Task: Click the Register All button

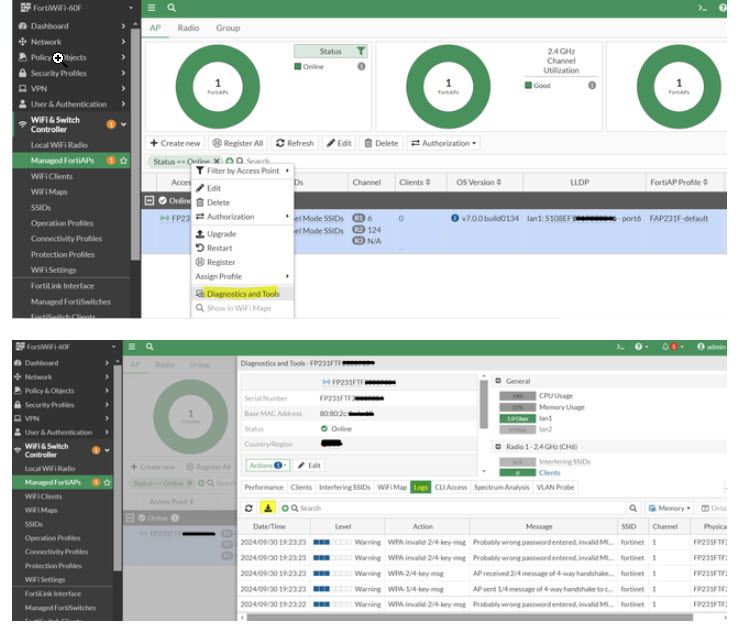Action: point(237,143)
